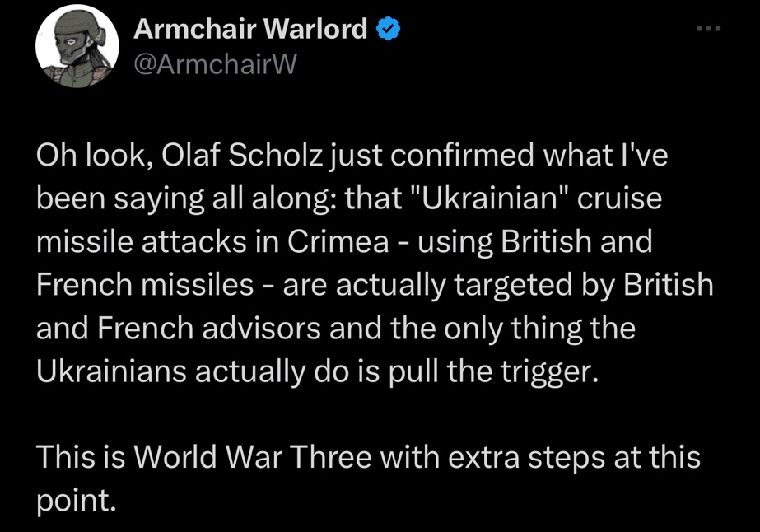
Task: Click the Armchair Warlord display name
Action: (x=250, y=30)
